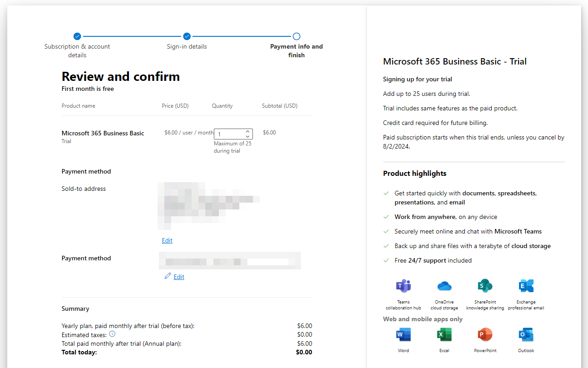The image size is (588, 368).
Task: Go to Sign-in details step label
Action: point(187,46)
